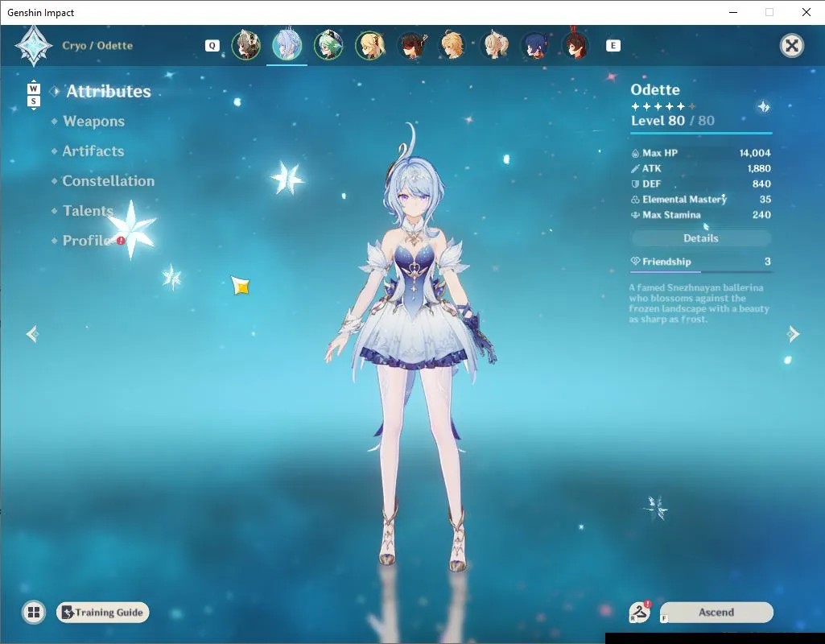Open the Constellation section
The height and width of the screenshot is (644, 825).
109,181
